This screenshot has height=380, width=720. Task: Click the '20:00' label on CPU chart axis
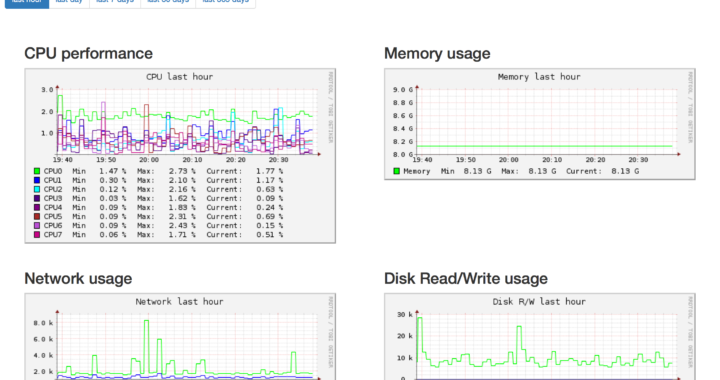(x=149, y=160)
